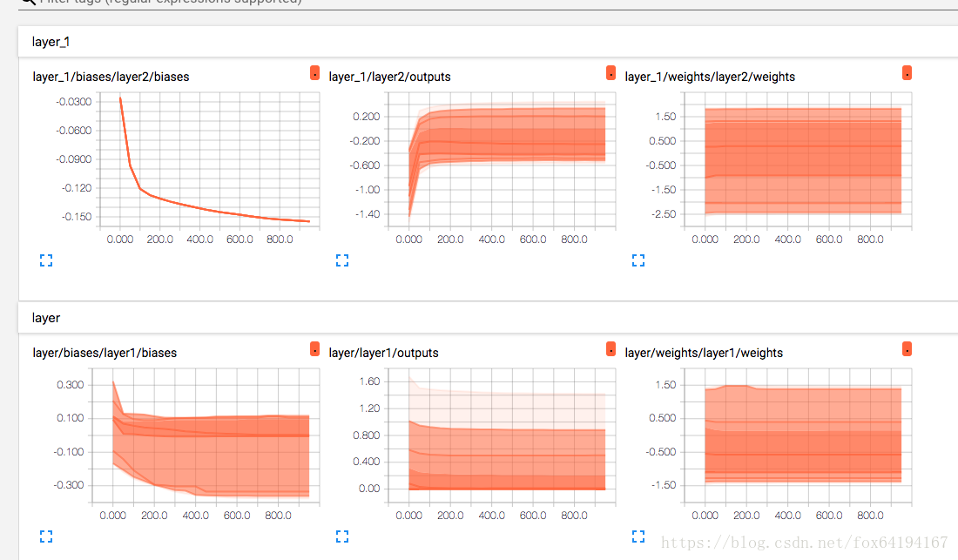Click the pin icon on layer/biases/layer1/biases card

point(314,349)
